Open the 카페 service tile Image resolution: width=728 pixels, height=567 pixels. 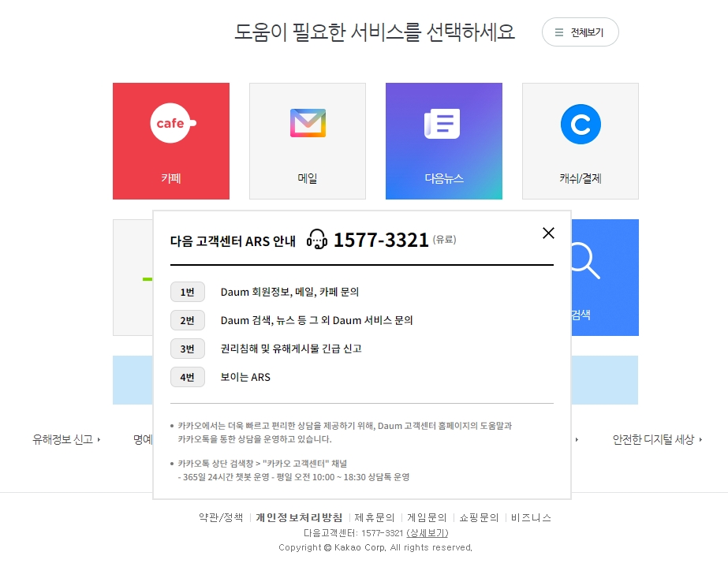point(171,141)
